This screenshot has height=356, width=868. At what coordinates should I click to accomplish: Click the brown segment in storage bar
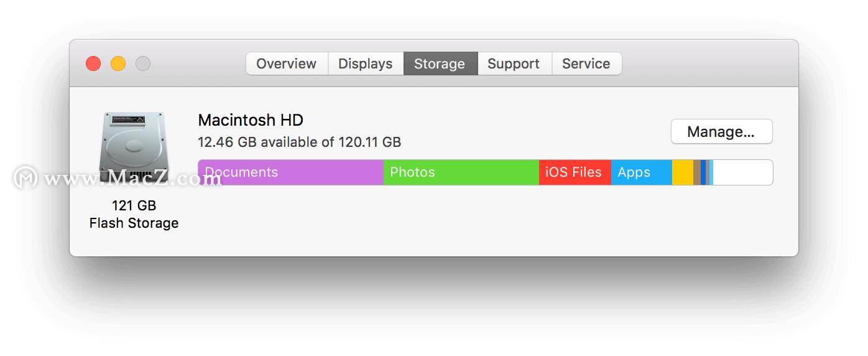click(697, 172)
